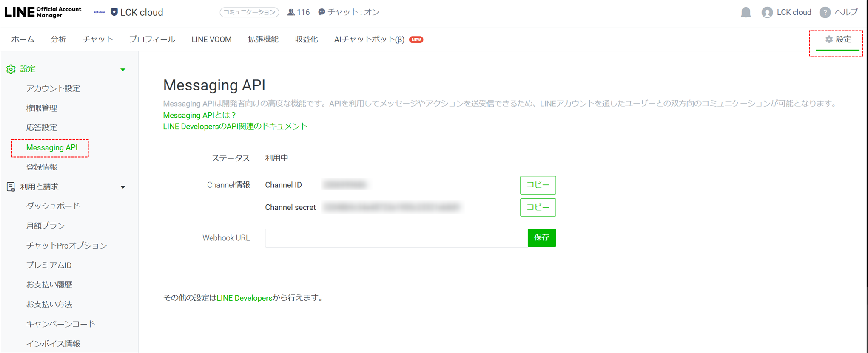Click the 利用と請求 document icon

tap(11, 186)
